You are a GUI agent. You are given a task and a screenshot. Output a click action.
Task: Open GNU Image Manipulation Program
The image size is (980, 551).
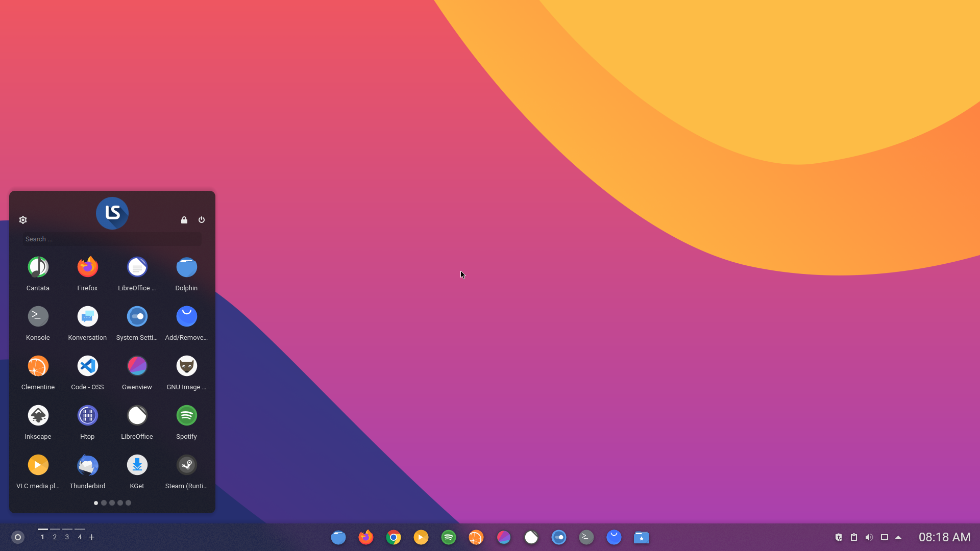[186, 366]
